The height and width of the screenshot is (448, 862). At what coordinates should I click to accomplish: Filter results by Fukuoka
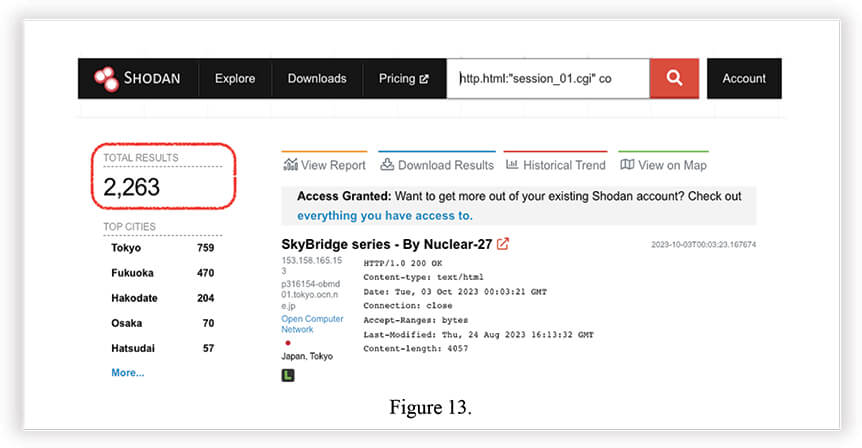click(x=132, y=273)
